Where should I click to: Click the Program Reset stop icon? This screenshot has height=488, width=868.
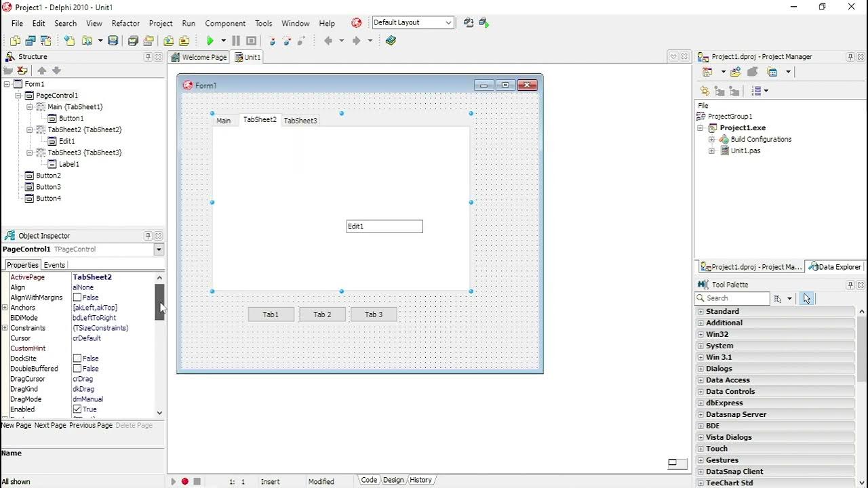[x=251, y=41]
